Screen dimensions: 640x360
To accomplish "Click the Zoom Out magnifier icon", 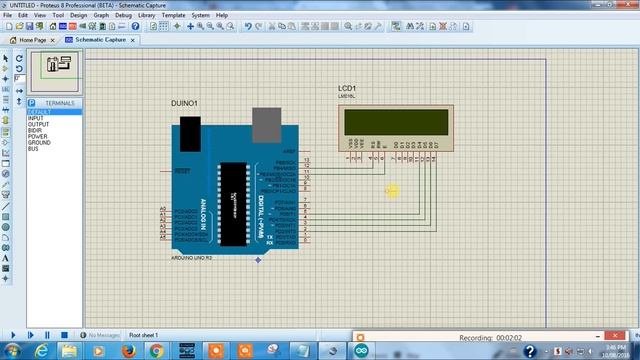I will (x=210, y=27).
